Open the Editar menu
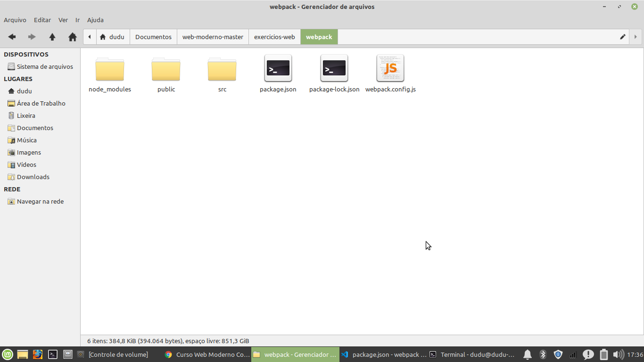The width and height of the screenshot is (644, 362). [42, 20]
